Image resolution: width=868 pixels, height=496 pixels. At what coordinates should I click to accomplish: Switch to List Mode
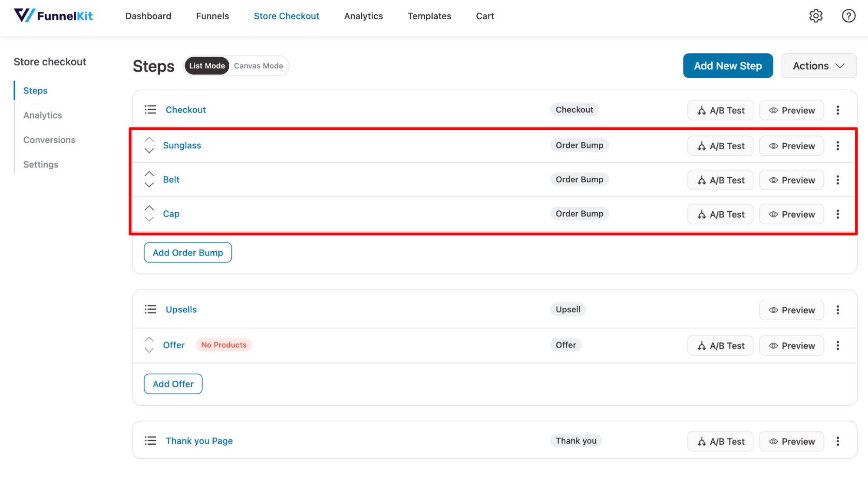(x=207, y=66)
